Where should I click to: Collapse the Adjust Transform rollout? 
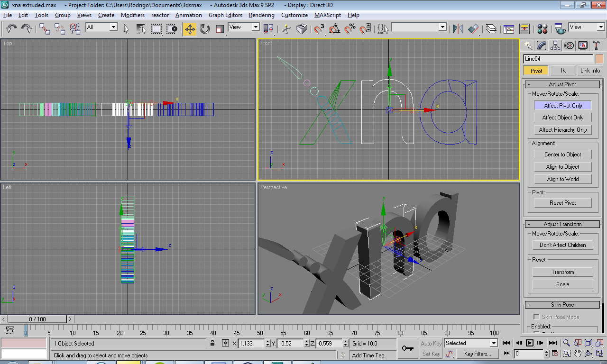point(562,224)
